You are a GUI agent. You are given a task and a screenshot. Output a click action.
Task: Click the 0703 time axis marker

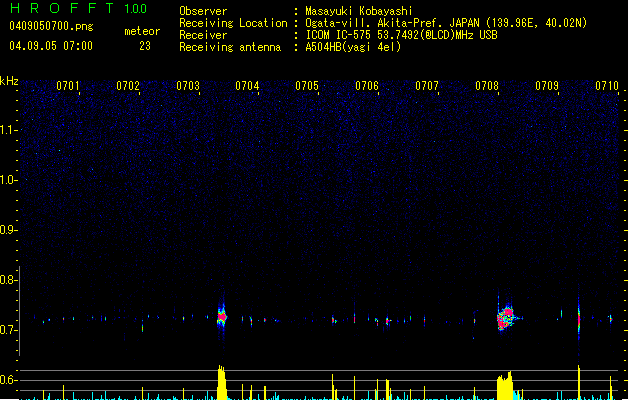[x=188, y=86]
